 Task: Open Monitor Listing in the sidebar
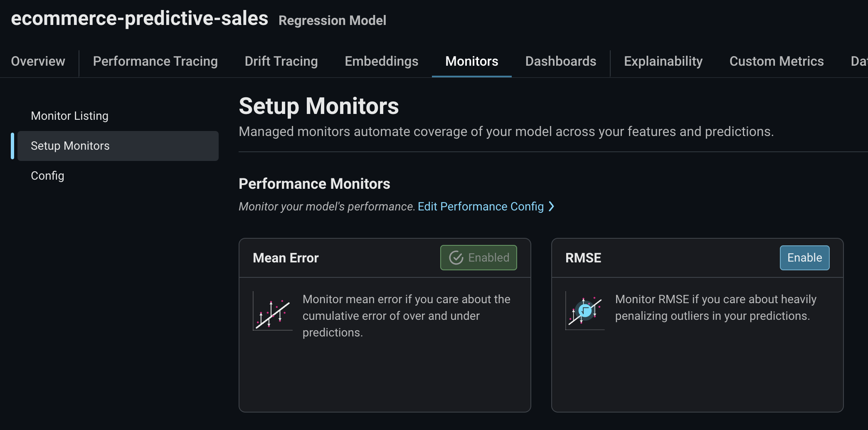pos(69,116)
